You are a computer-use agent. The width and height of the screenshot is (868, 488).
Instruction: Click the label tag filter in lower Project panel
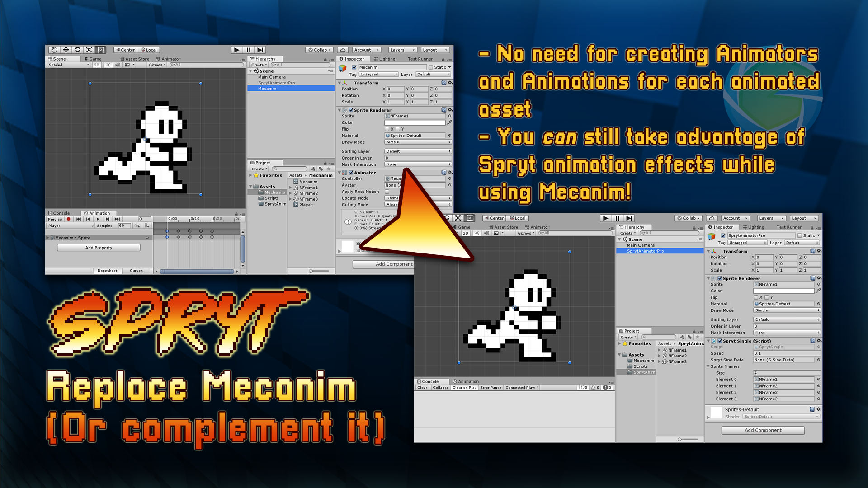689,337
